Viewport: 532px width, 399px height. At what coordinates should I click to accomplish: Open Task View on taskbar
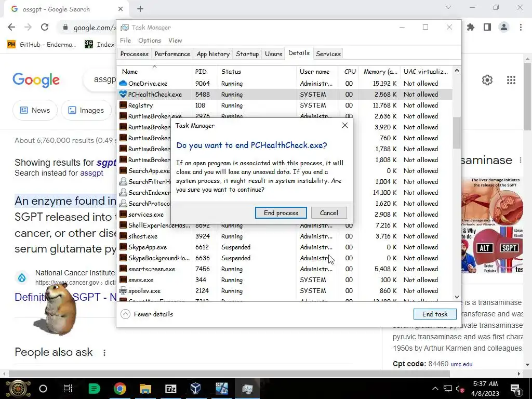[68, 389]
